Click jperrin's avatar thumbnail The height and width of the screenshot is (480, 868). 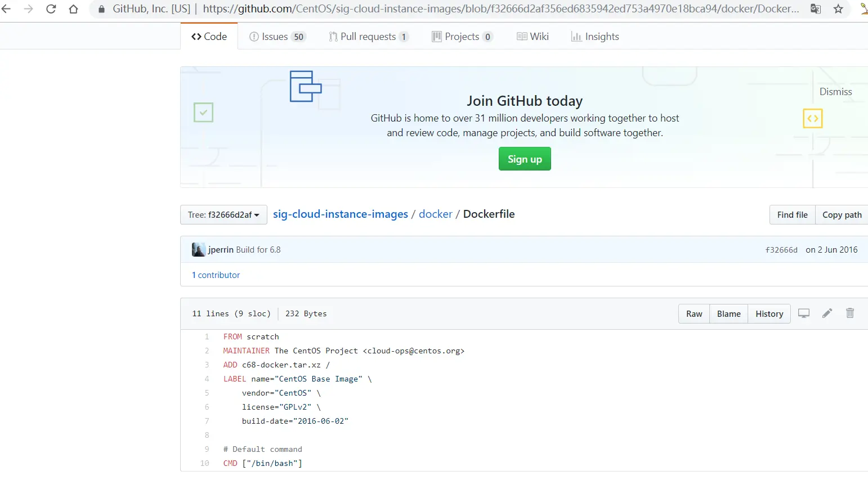pyautogui.click(x=199, y=249)
